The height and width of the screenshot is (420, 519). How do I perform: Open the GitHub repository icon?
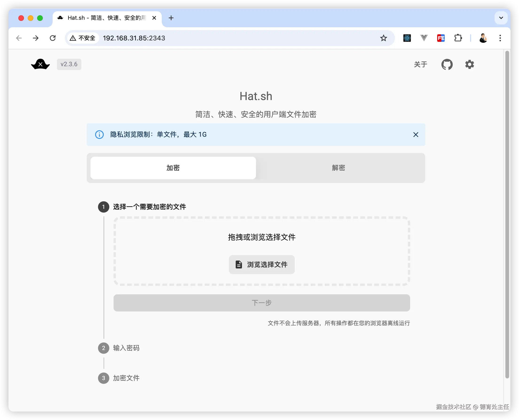(447, 64)
